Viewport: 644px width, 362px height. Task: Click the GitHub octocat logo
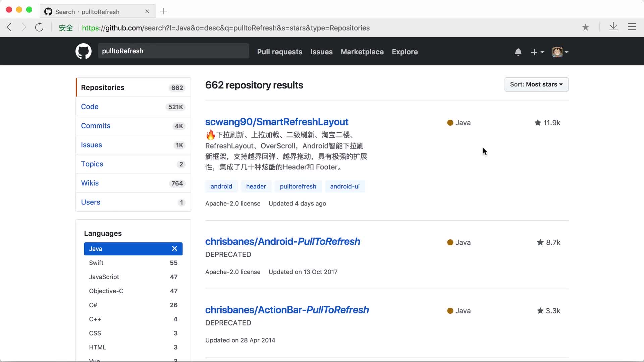(x=83, y=51)
